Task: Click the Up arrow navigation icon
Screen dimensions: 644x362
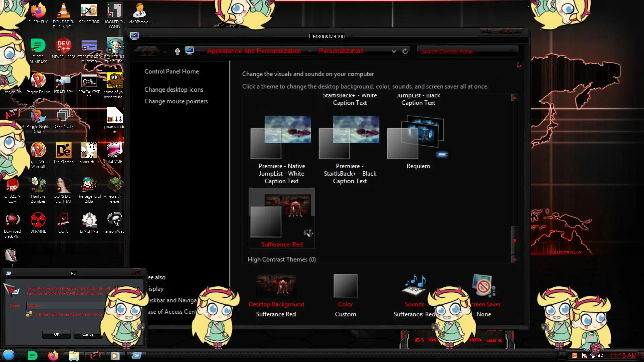Action: pos(177,51)
